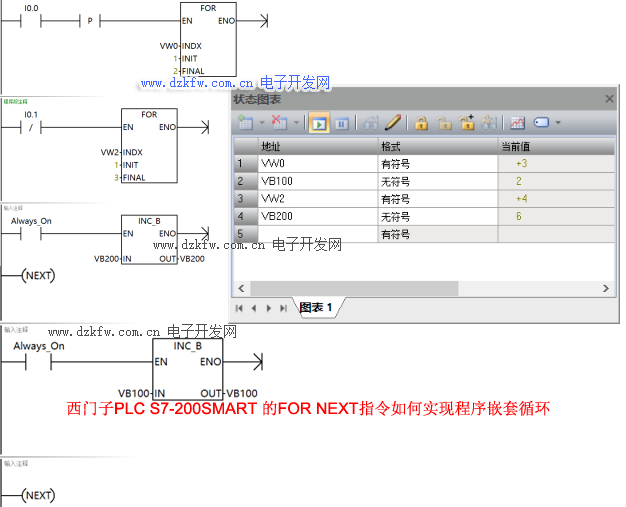Pause chart status with the pause icon
The width and height of the screenshot is (626, 507).
point(342,123)
